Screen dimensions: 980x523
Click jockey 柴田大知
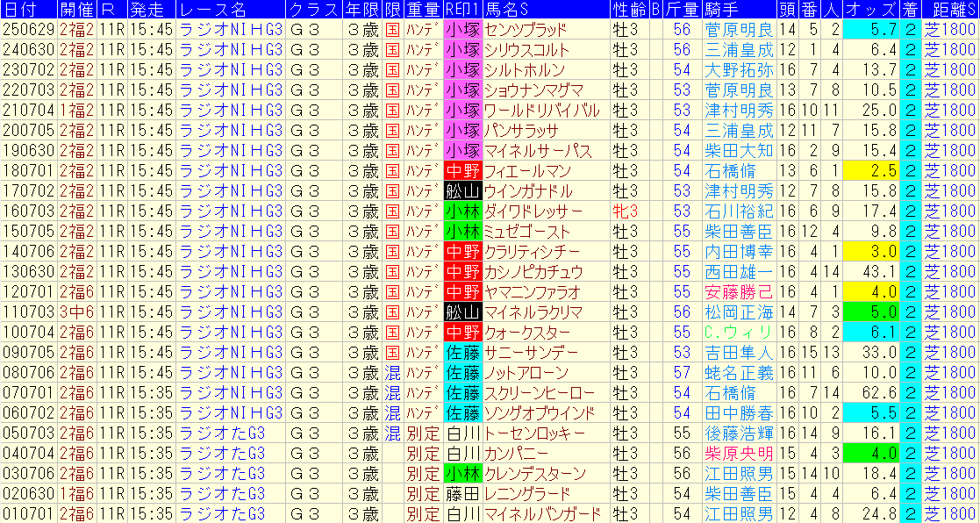coord(738,150)
